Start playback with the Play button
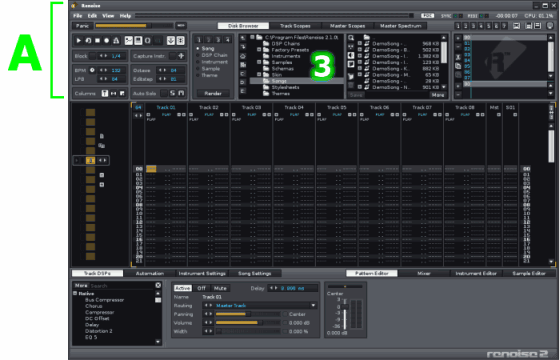The width and height of the screenshot is (560, 360). (x=79, y=41)
